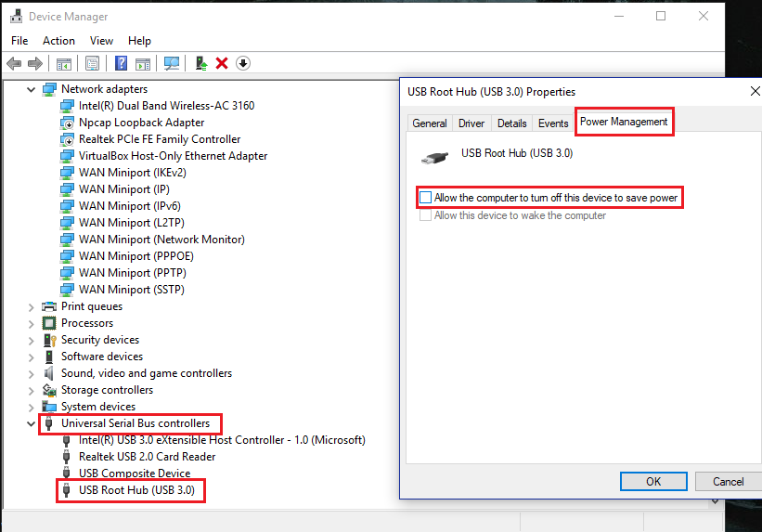Select WAN Miniport (IP) device
Image resolution: width=762 pixels, height=532 pixels.
point(124,189)
